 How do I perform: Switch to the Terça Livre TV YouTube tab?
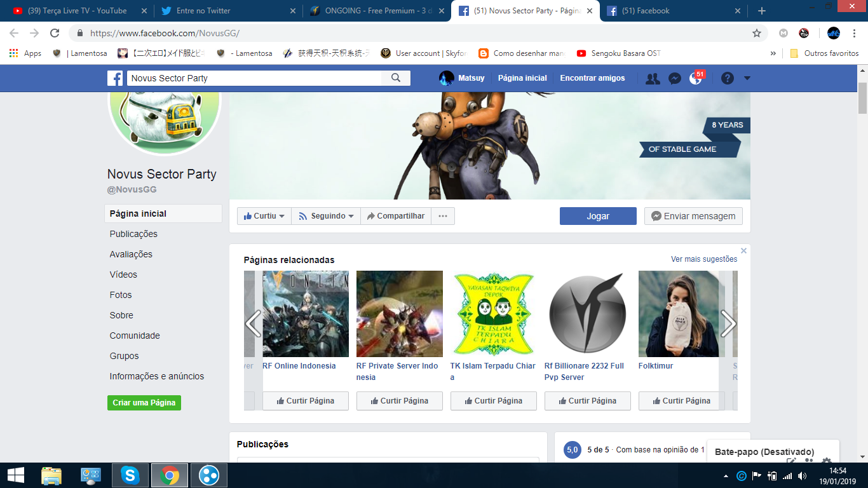point(79,11)
